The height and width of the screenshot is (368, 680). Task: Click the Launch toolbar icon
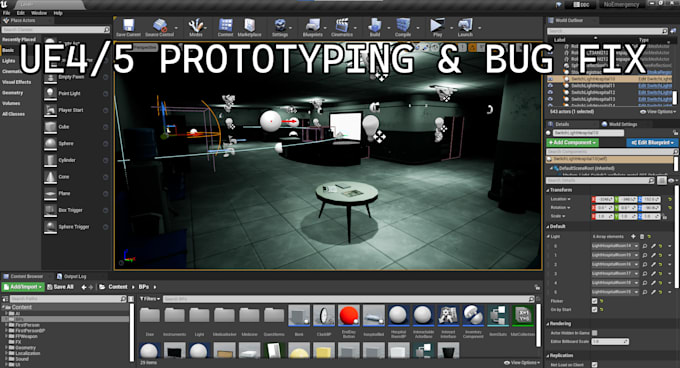point(465,27)
